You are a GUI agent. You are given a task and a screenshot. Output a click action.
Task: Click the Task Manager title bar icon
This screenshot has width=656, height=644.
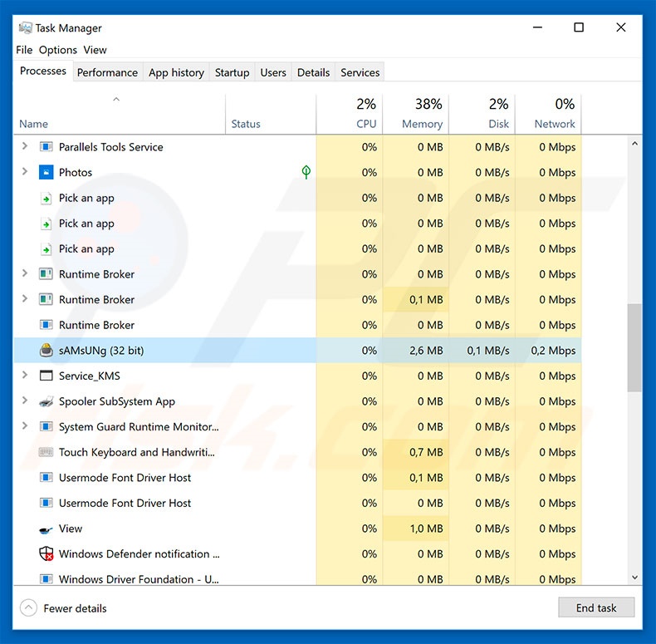click(25, 28)
